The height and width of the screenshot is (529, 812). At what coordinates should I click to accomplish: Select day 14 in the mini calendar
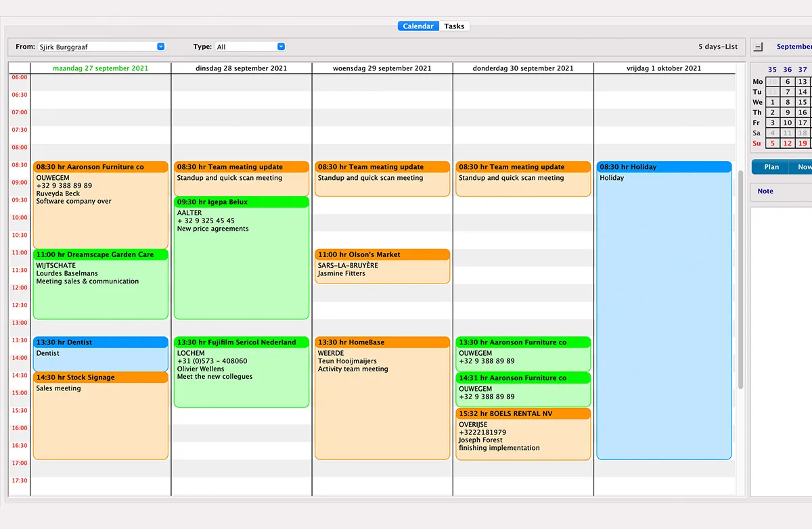pos(803,92)
